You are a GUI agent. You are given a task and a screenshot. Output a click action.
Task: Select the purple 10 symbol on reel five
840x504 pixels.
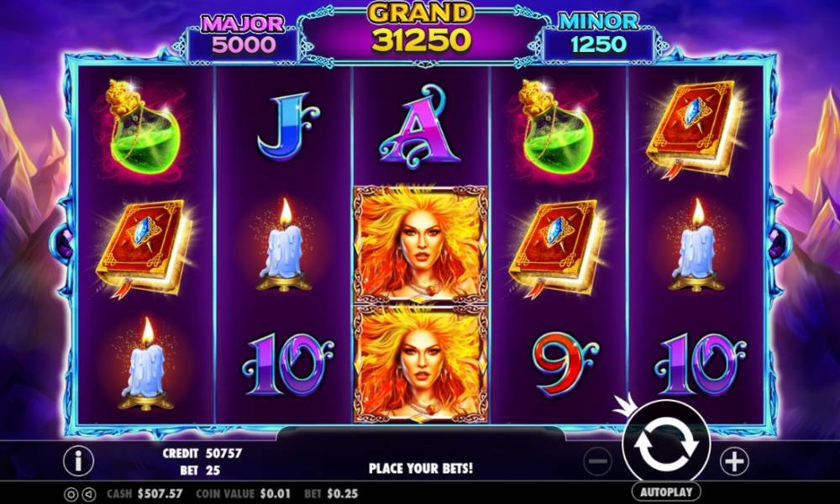701,365
